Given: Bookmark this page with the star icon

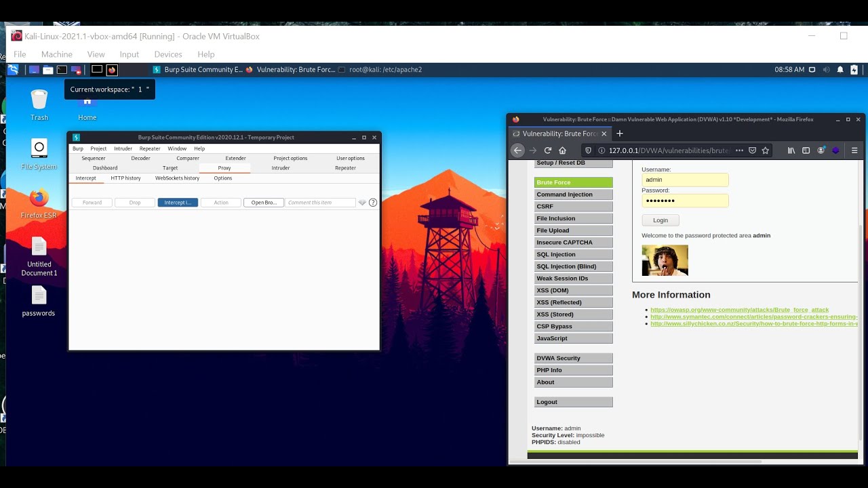Looking at the screenshot, I should pyautogui.click(x=766, y=150).
